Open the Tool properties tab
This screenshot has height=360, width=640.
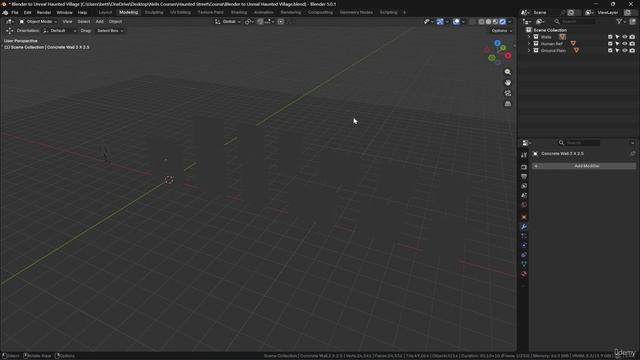524,155
